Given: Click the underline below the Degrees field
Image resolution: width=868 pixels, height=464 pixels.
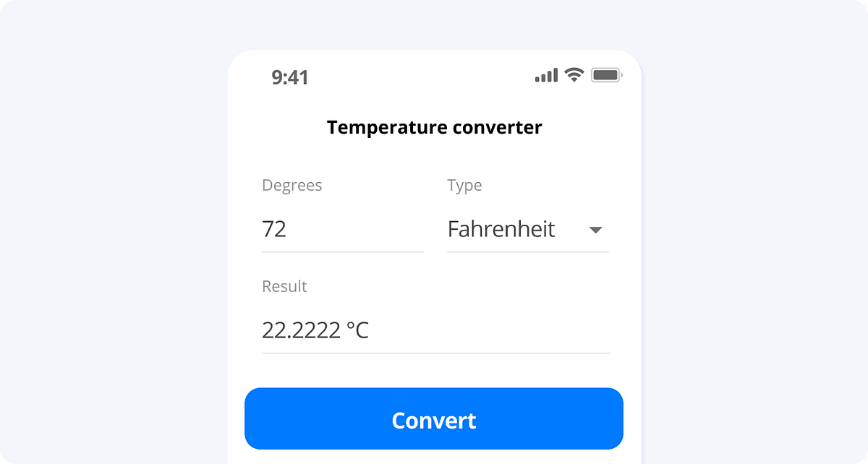Looking at the screenshot, I should click(x=342, y=251).
